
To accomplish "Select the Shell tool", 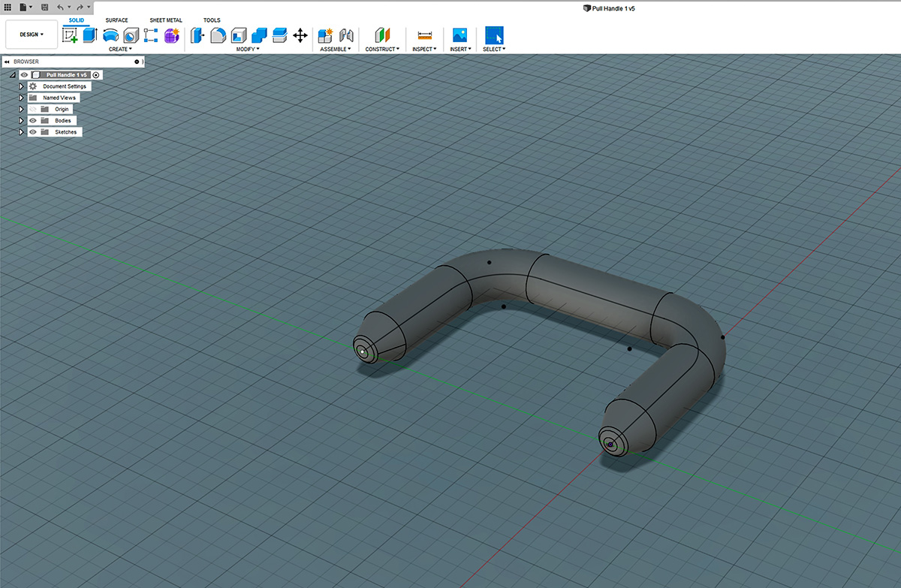I will [x=239, y=35].
